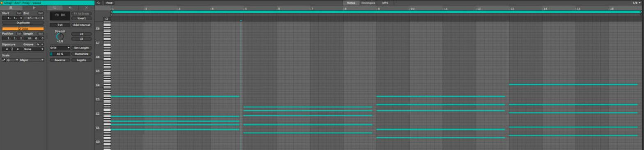Screen dimensions: 644x150
Task: Select the top note starting at bar 13
Action: tap(573, 84)
